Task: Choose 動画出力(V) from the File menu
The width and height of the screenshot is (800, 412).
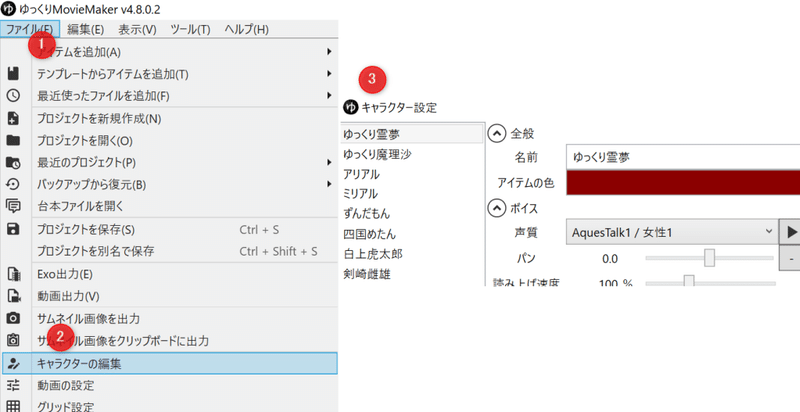Action: pos(68,296)
